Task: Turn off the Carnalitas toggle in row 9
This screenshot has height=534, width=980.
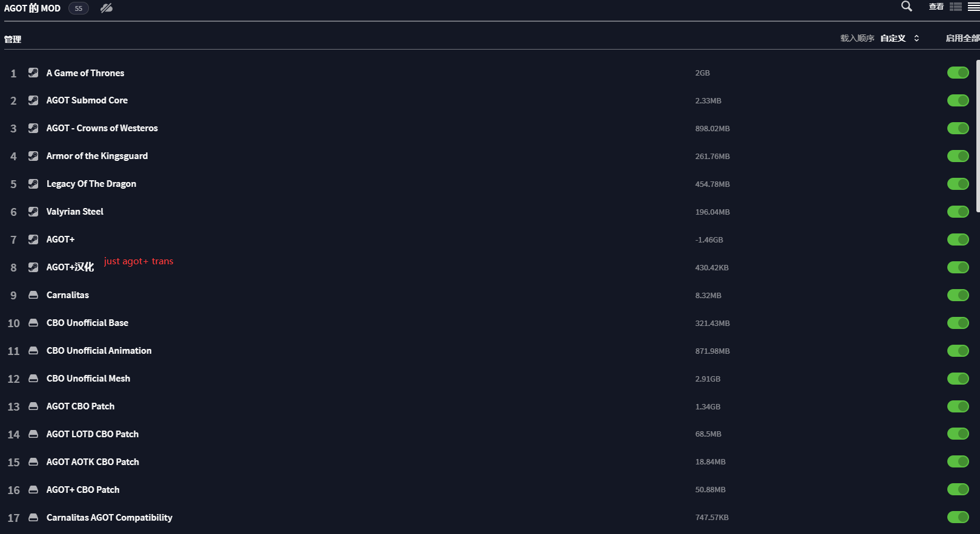Action: [x=958, y=295]
